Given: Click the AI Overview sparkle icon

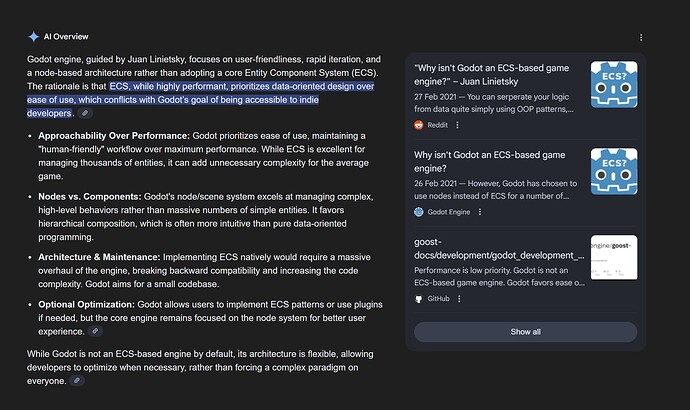Looking at the screenshot, I should (33, 36).
